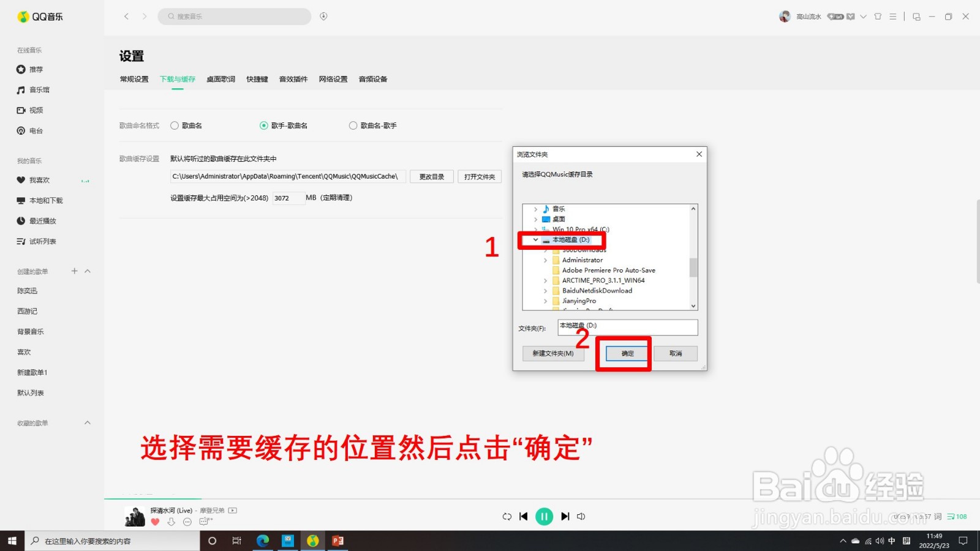Switch to the 音效插件 tab

click(x=293, y=79)
